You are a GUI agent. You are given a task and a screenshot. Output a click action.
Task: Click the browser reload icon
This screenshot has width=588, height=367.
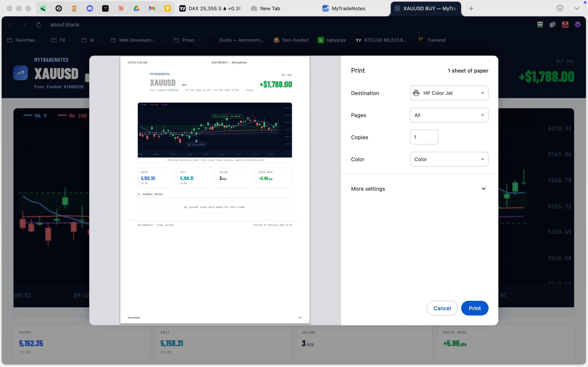[39, 25]
